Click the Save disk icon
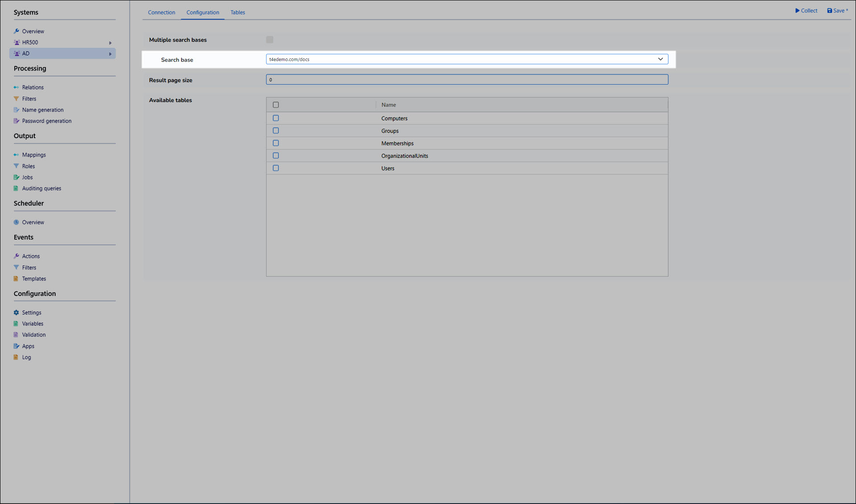 [x=829, y=11]
